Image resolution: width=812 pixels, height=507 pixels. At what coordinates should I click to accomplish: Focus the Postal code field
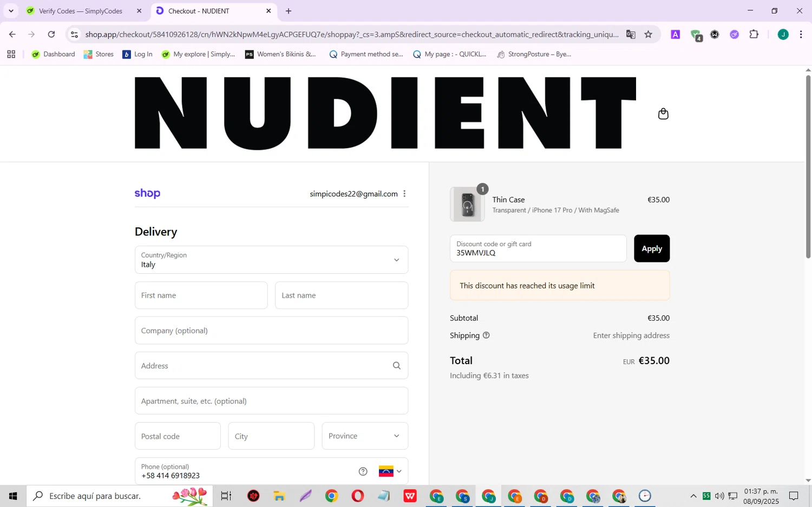[178, 436]
